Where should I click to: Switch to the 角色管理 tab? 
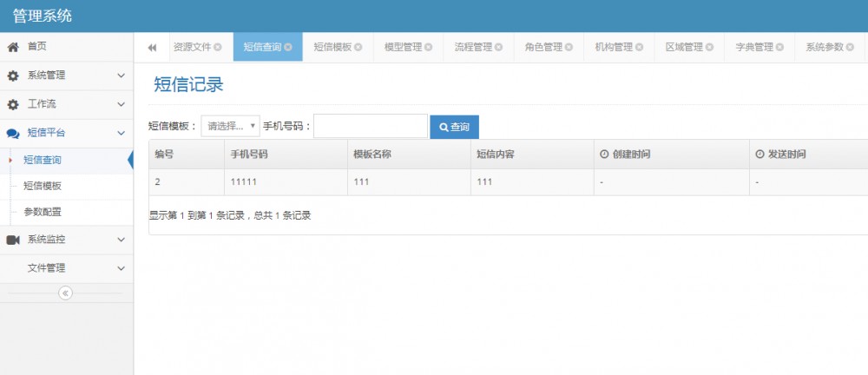click(x=543, y=47)
